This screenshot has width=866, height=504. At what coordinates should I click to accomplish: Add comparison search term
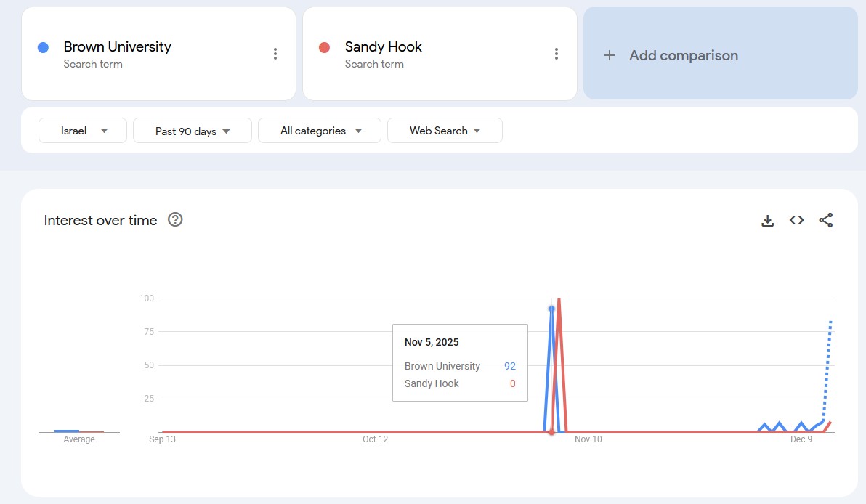[720, 54]
